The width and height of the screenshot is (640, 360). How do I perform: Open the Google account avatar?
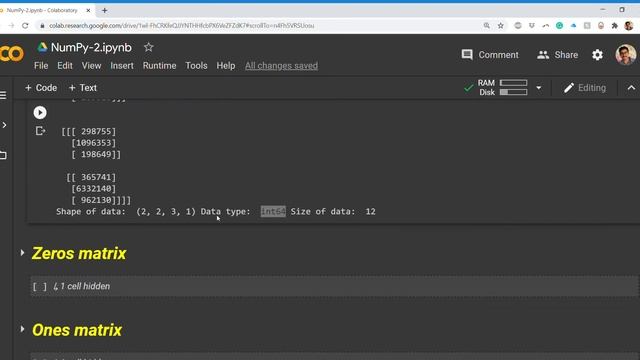[x=626, y=55]
